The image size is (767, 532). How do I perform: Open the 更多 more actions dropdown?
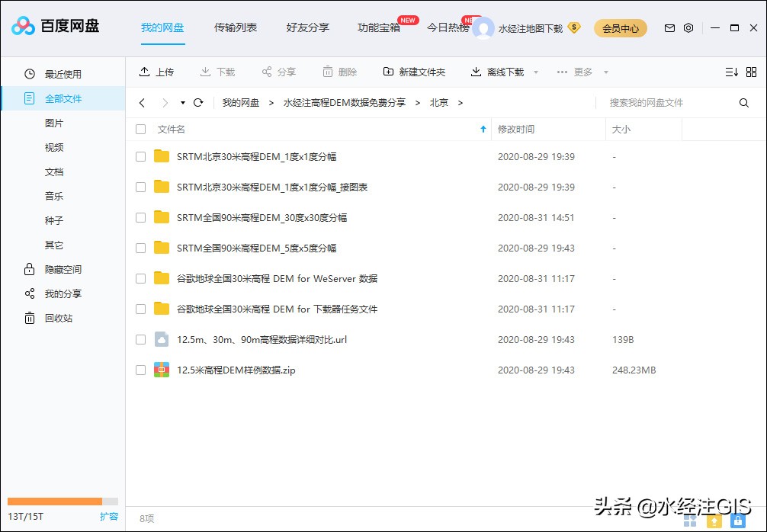(582, 72)
